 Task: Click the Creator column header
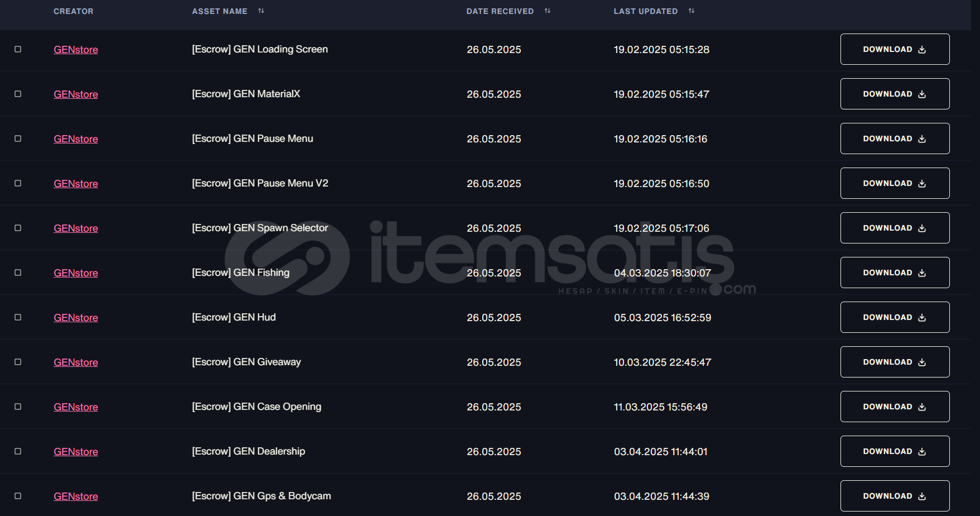pyautogui.click(x=73, y=11)
